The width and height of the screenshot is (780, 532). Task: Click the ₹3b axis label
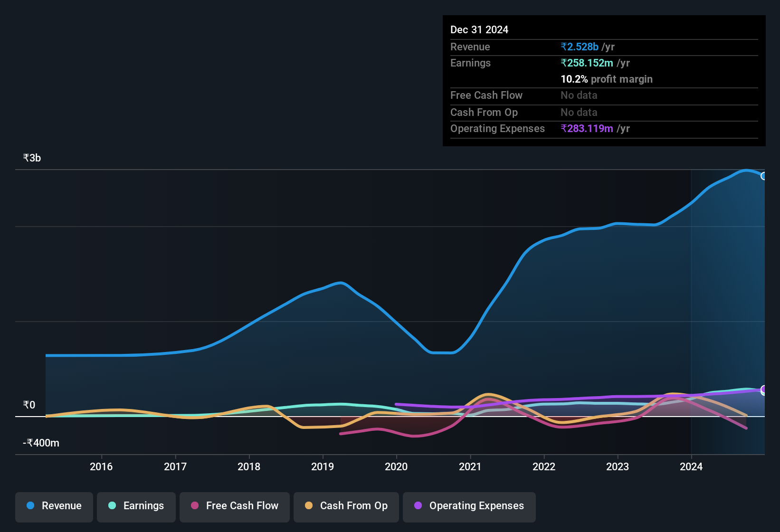[31, 157]
